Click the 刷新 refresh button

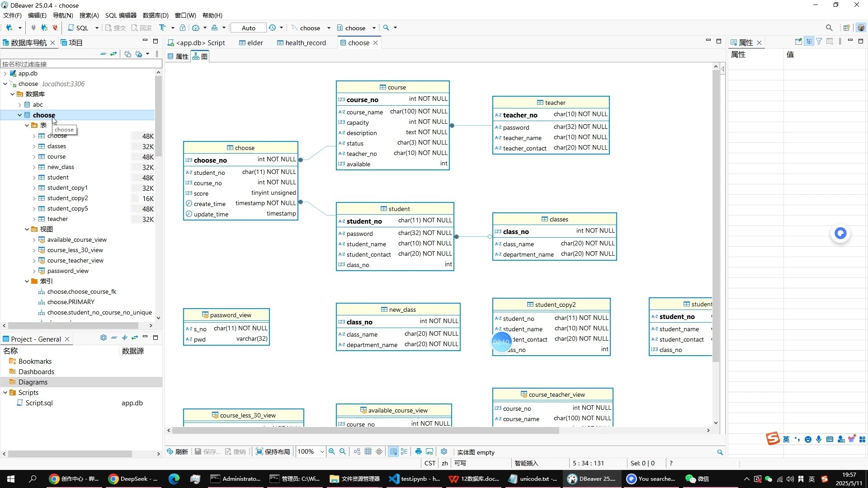point(177,452)
